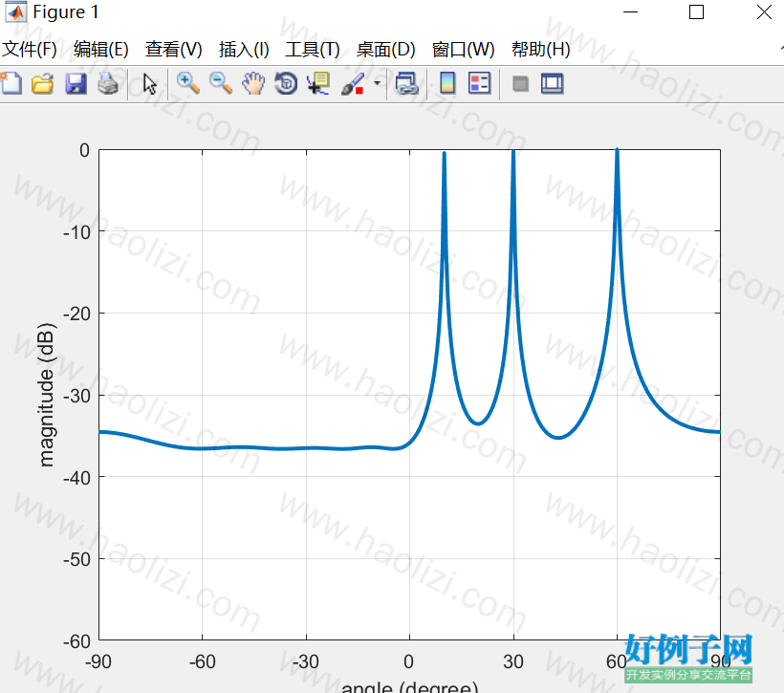
Task: Click the '-90' x-axis tick label
Action: (x=98, y=662)
